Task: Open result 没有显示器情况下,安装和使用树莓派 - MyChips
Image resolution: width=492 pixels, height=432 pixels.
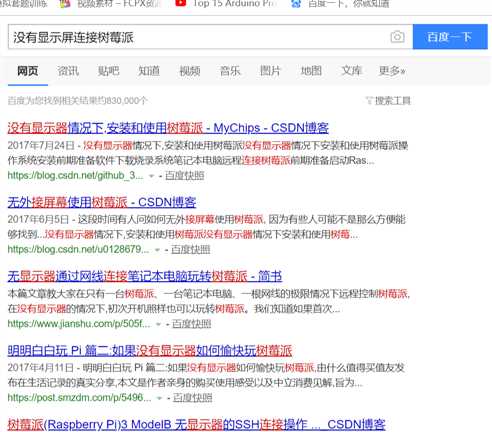Action: 168,128
